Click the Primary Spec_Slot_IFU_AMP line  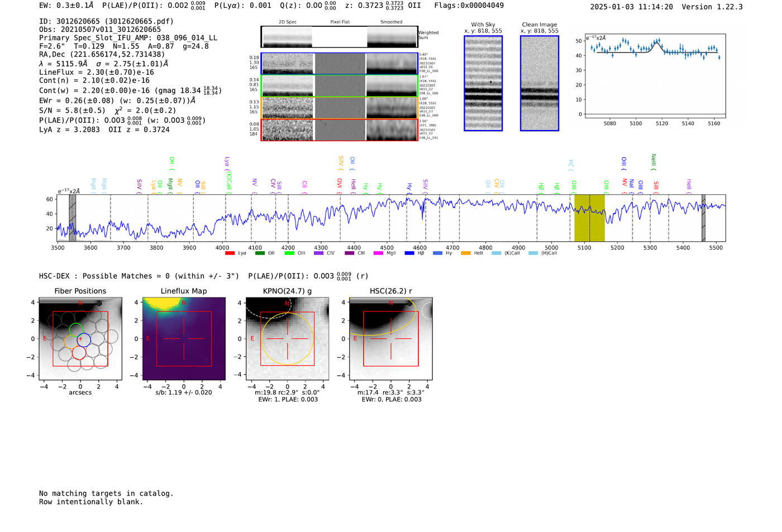coord(128,38)
